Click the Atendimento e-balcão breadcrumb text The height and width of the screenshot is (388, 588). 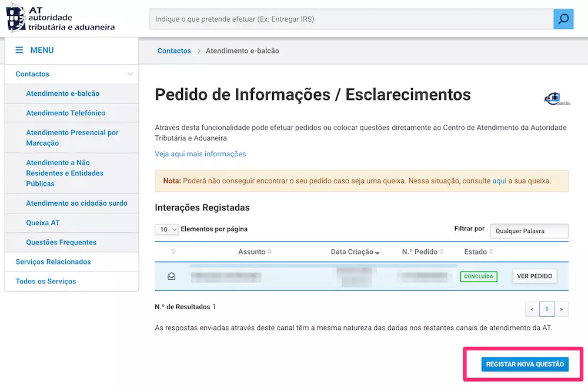click(242, 51)
